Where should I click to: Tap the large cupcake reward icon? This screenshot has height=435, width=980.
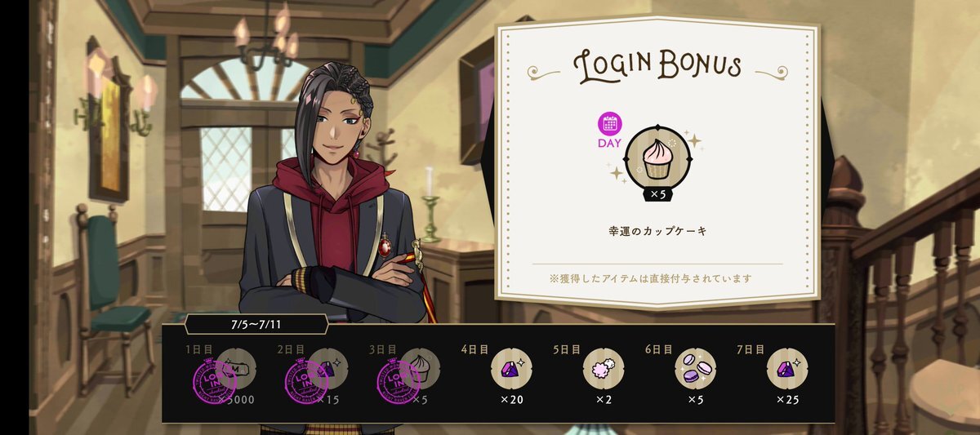click(x=657, y=157)
